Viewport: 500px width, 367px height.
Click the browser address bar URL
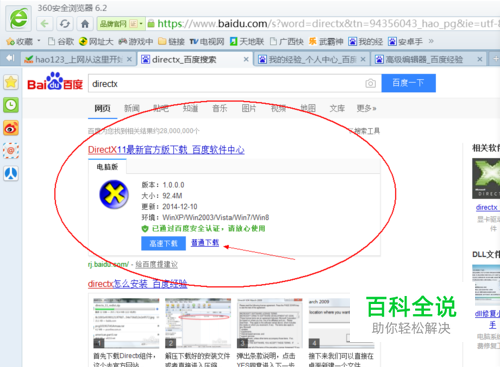pos(327,24)
